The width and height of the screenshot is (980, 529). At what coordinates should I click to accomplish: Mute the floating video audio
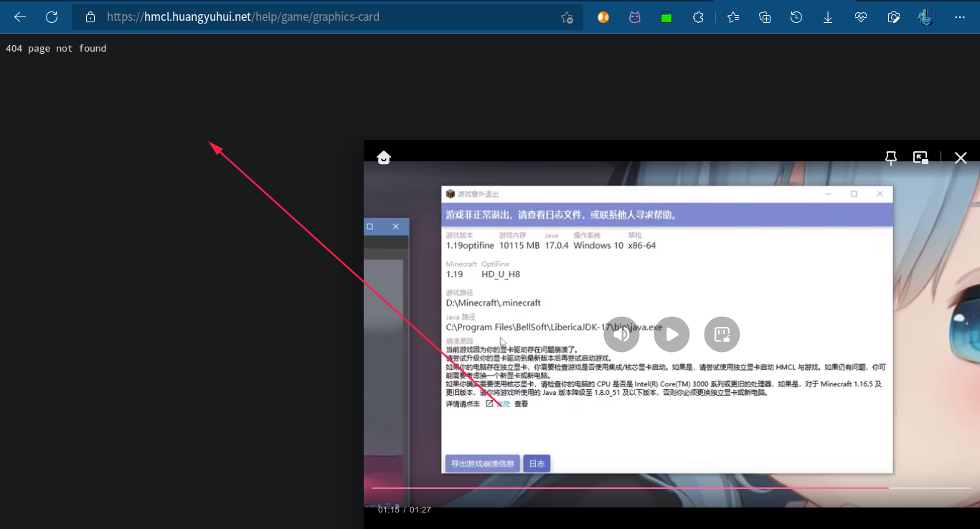click(x=621, y=334)
